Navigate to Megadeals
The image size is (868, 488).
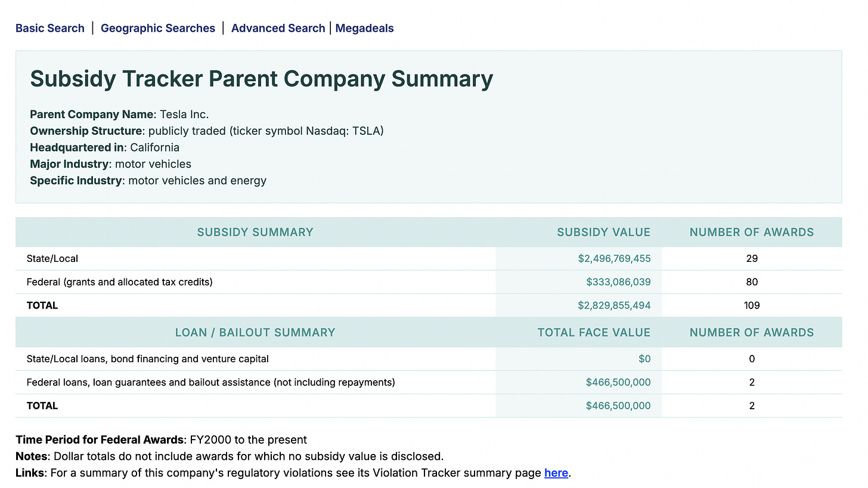tap(364, 28)
